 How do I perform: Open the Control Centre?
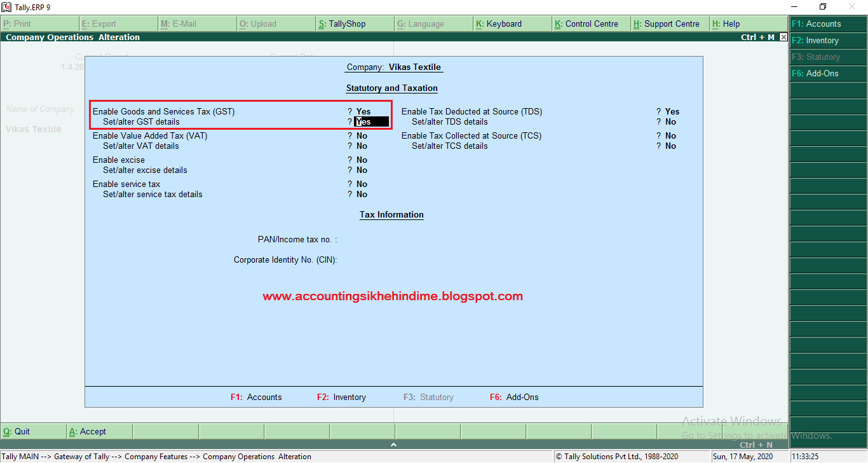[x=591, y=24]
